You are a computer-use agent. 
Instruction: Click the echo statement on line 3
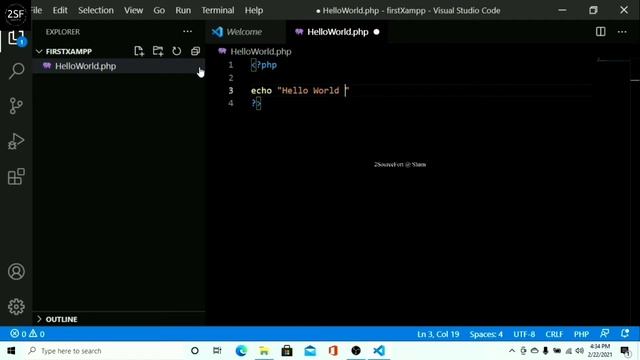[300, 91]
